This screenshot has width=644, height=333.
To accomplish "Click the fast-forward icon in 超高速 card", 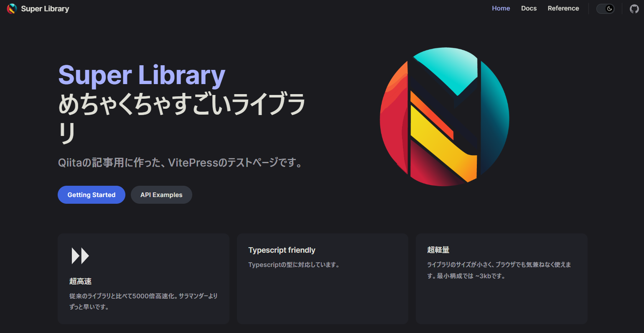I will (80, 256).
